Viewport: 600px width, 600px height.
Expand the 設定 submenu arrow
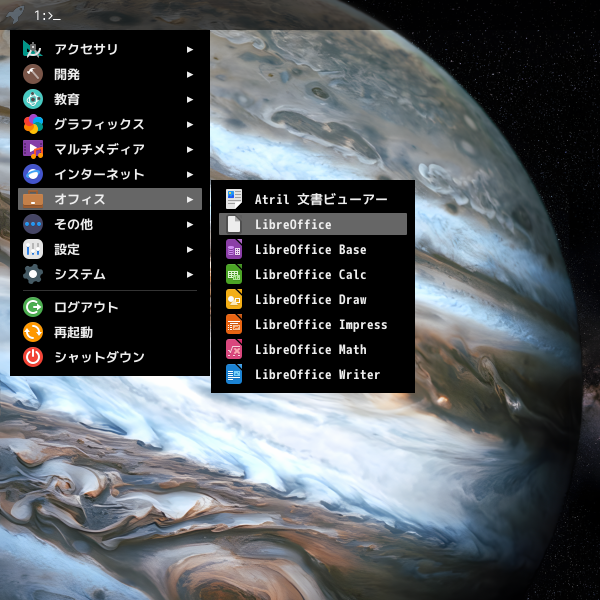coord(190,249)
